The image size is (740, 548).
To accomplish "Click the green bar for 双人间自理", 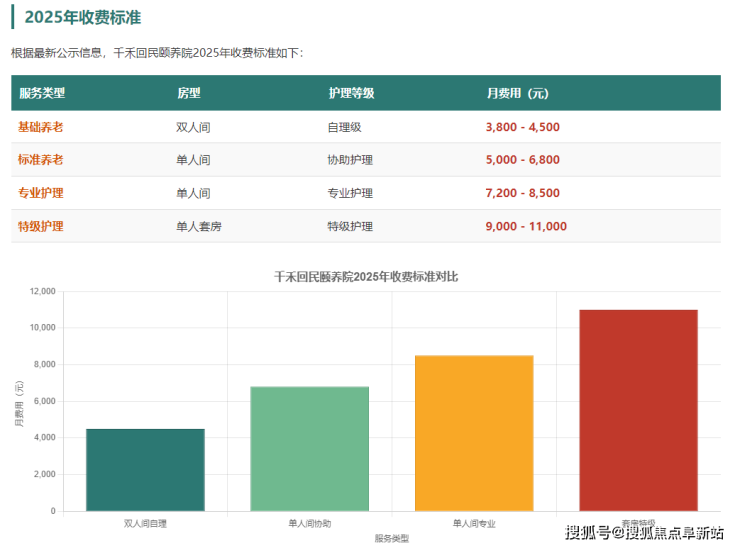I will point(145,469).
